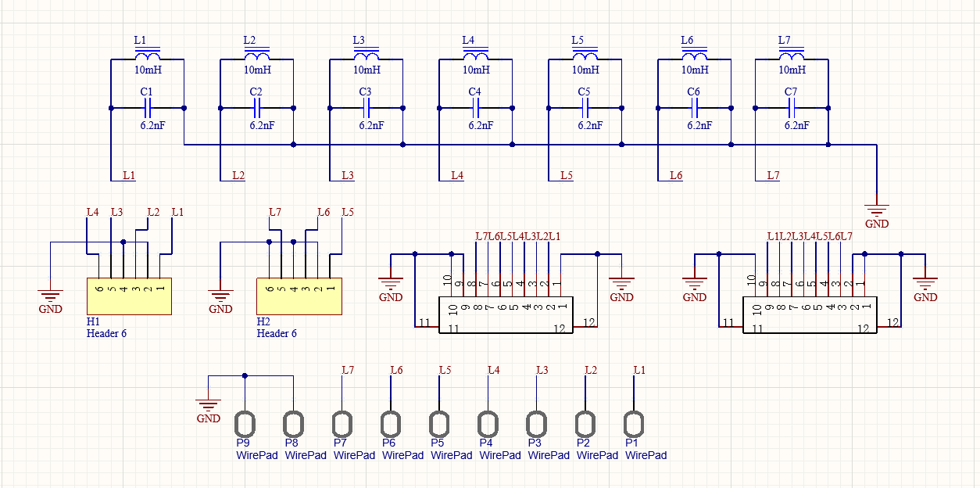Viewport: 980px width, 488px height.
Task: Select net label L7 above header H2
Action: click(274, 212)
